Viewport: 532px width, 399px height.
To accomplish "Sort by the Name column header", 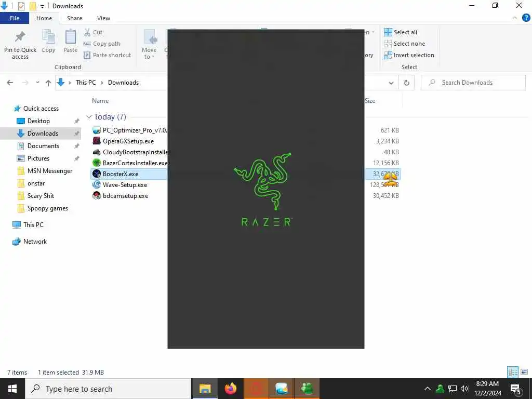I will (100, 101).
